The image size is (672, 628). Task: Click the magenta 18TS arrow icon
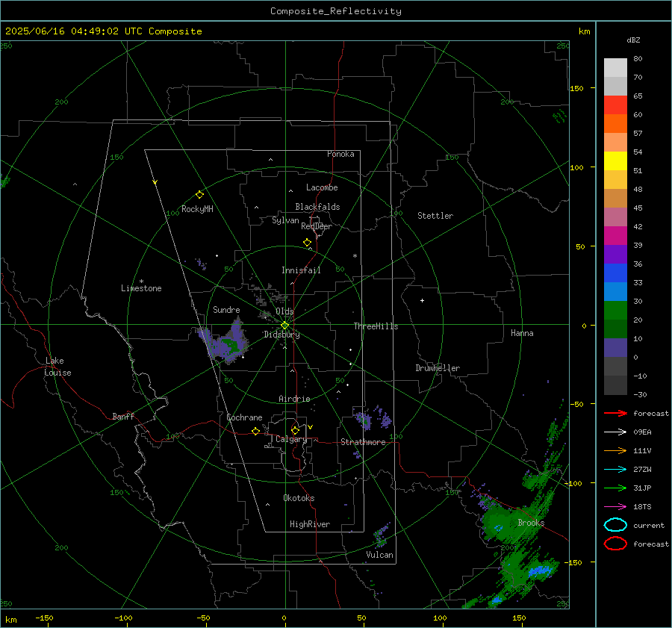tap(615, 506)
